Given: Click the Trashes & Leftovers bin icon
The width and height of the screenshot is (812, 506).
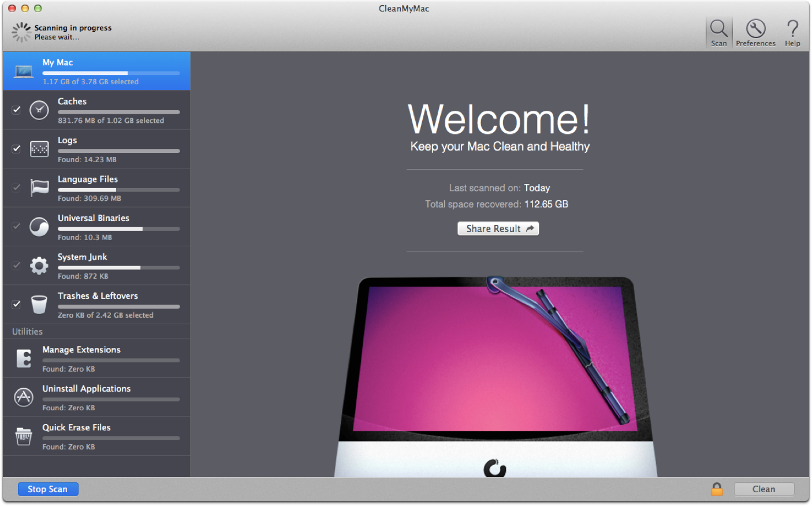Looking at the screenshot, I should pyautogui.click(x=39, y=304).
